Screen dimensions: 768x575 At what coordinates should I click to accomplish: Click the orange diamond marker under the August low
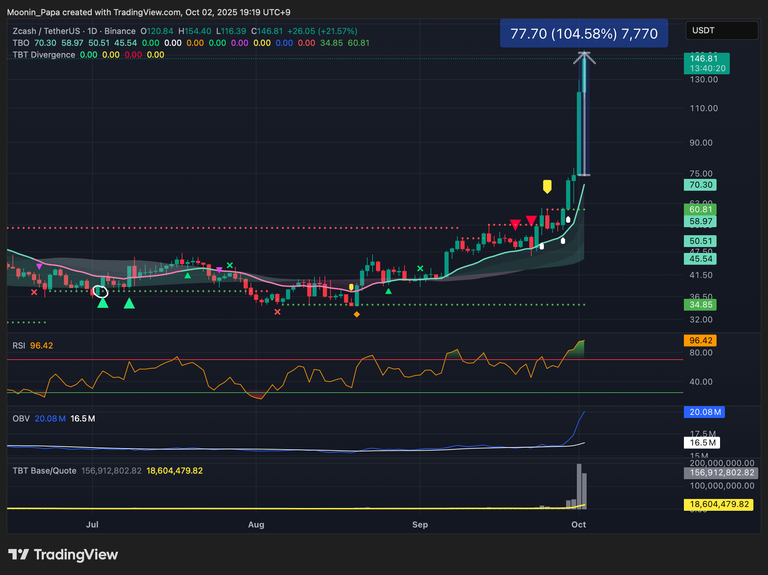358,315
